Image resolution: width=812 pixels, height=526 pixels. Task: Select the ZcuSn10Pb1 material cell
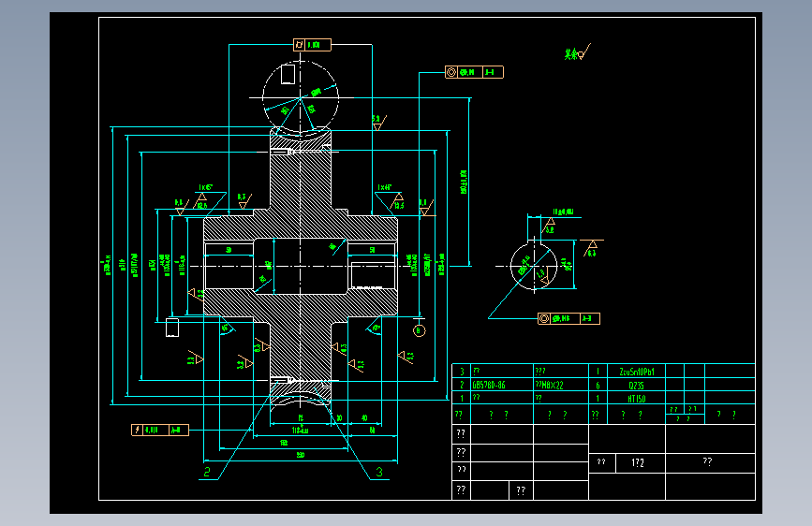click(637, 372)
